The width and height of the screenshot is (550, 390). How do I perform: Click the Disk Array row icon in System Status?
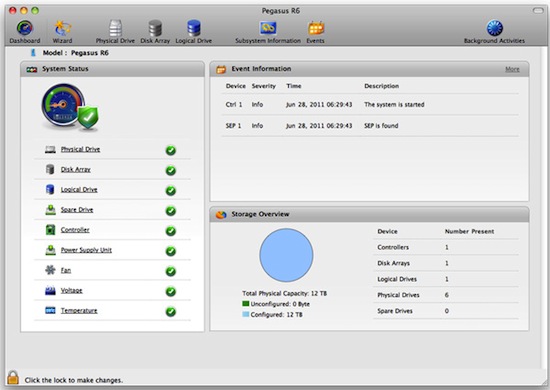point(50,169)
